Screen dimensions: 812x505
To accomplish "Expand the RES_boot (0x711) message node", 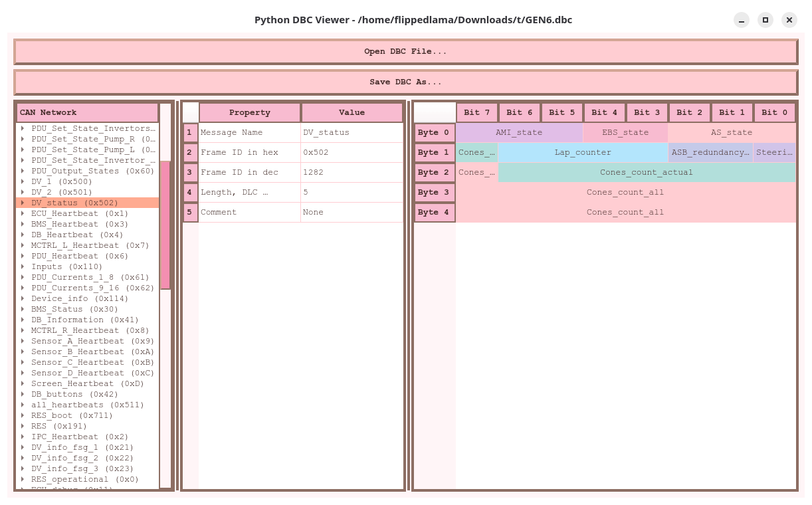I will [22, 415].
